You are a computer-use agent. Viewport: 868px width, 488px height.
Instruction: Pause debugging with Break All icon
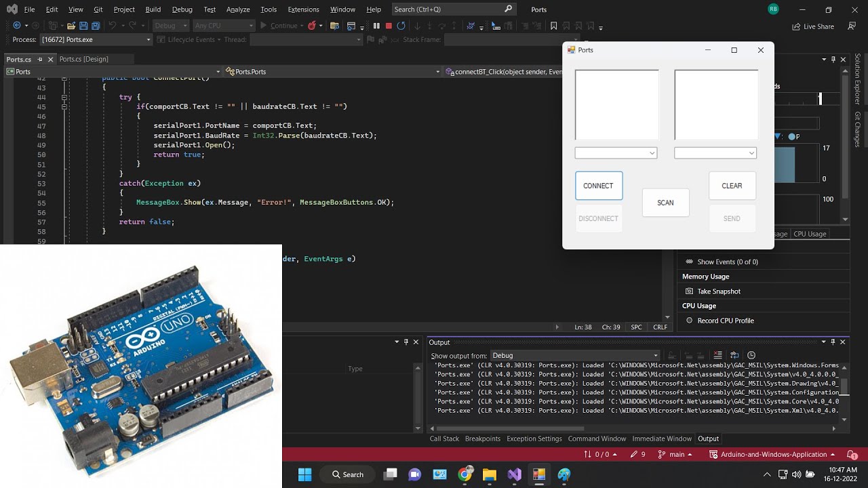376,26
